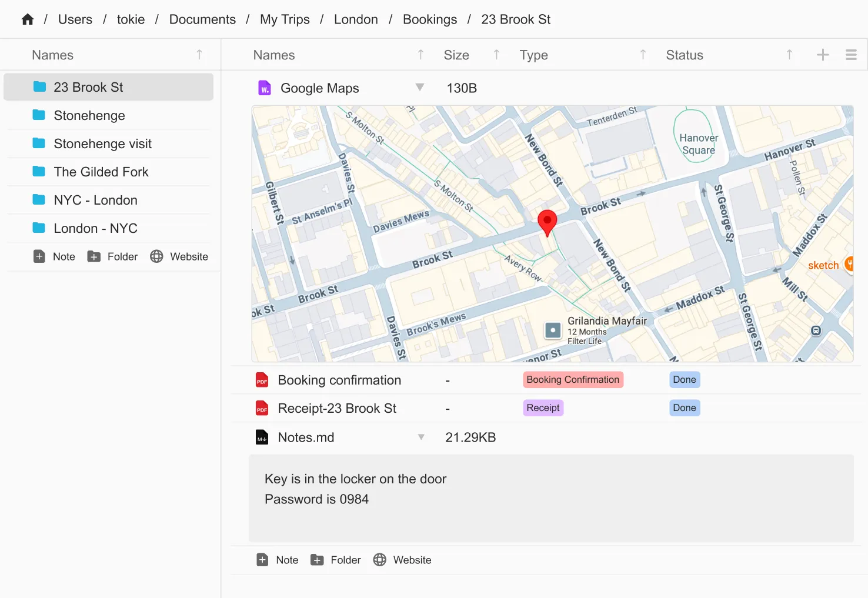
Task: Click the Done status for Receipt
Action: pos(685,408)
